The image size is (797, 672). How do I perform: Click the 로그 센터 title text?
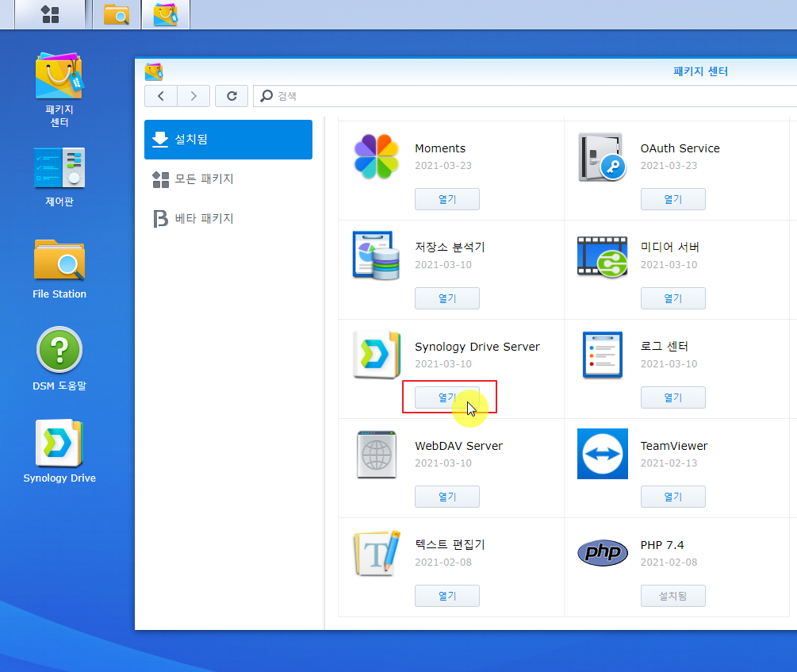click(665, 347)
